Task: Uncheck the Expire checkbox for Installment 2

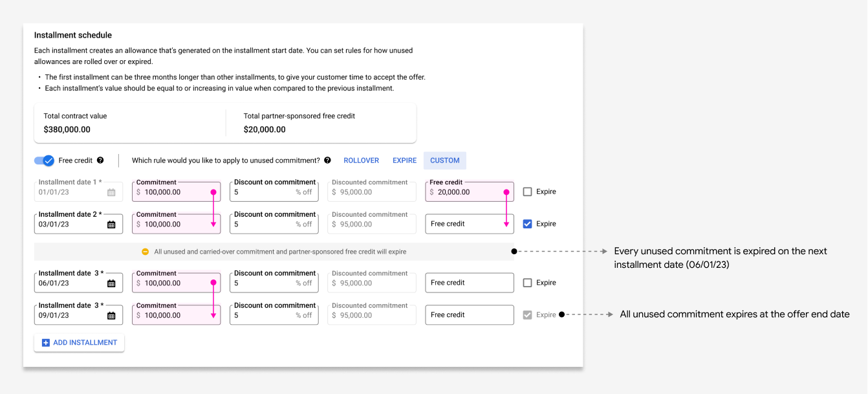Action: [528, 223]
